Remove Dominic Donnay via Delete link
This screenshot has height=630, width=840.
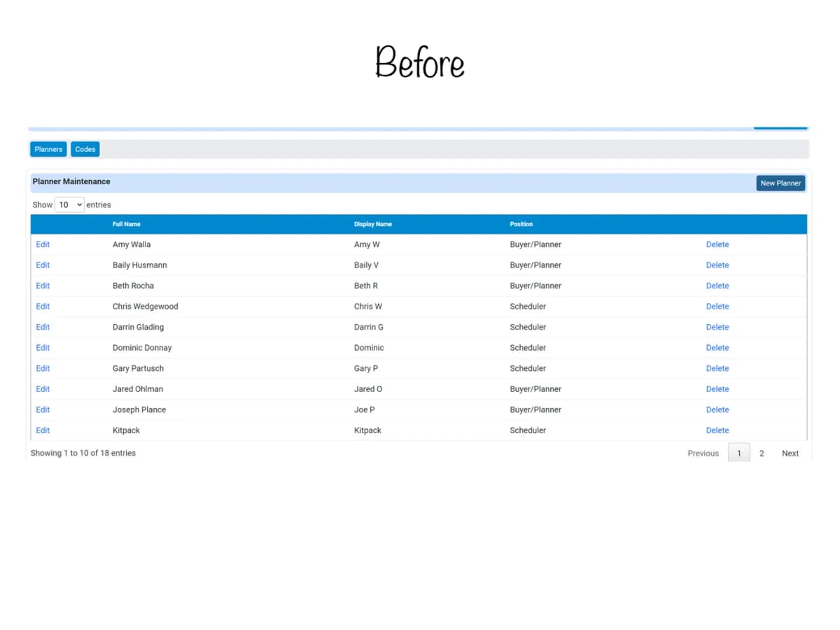(x=717, y=348)
